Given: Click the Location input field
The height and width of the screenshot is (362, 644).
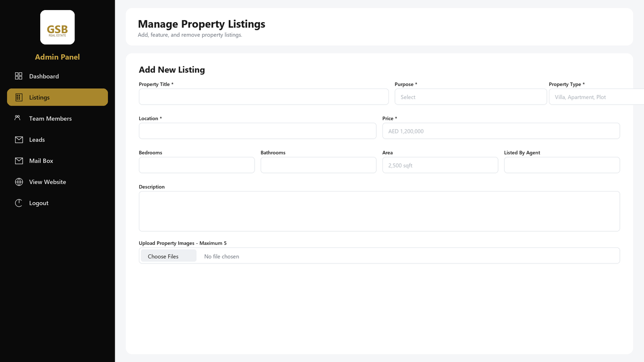Looking at the screenshot, I should (x=258, y=131).
